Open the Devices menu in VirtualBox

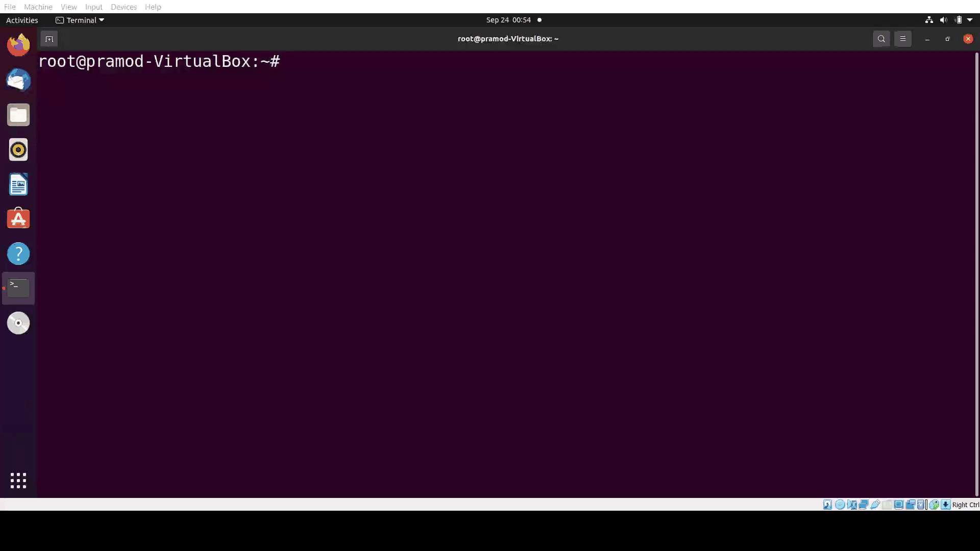pyautogui.click(x=124, y=7)
